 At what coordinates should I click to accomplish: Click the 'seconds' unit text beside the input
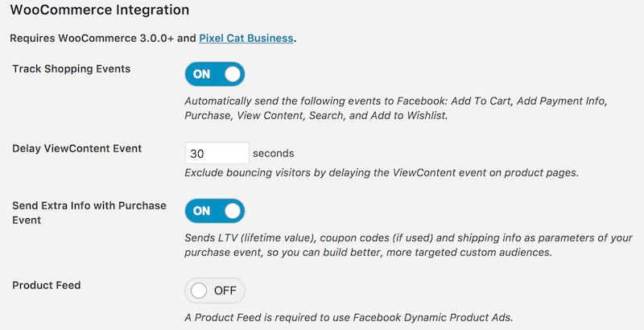(x=274, y=153)
